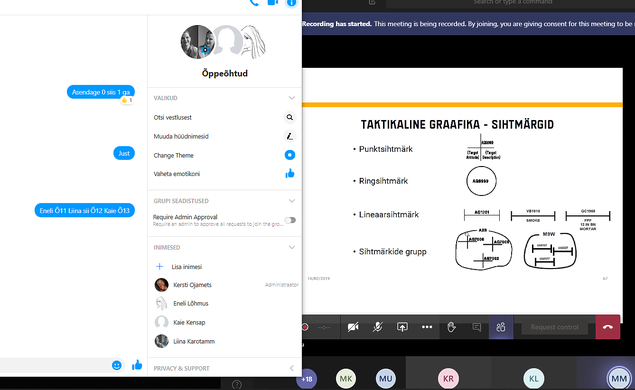Search the conversation via Otsi vestlusest magnifier
This screenshot has width=635, height=390.
(290, 117)
